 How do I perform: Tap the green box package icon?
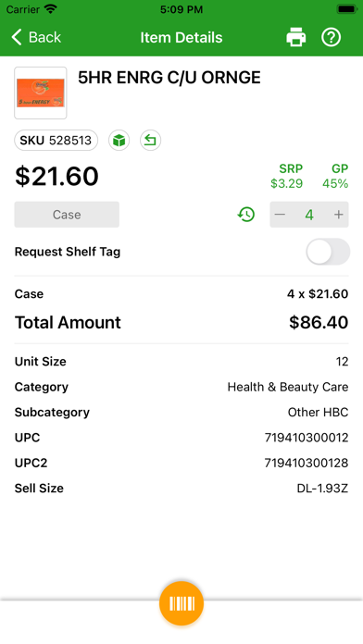pyautogui.click(x=119, y=141)
